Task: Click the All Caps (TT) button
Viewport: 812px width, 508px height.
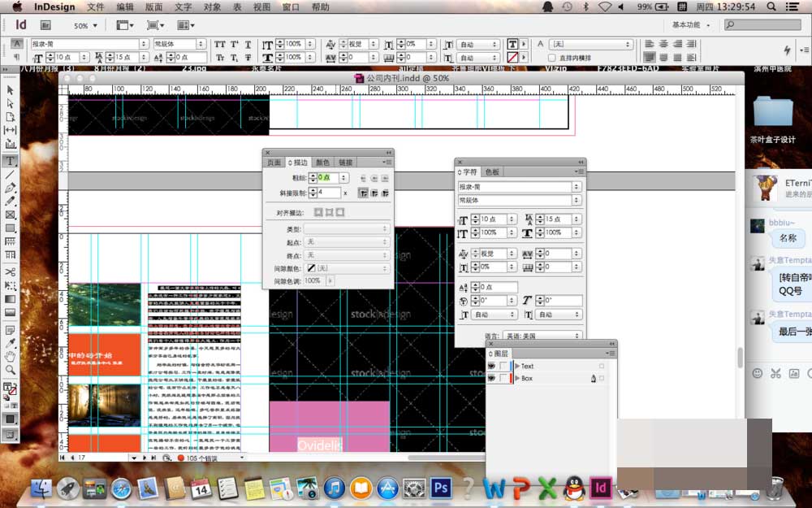Action: (x=220, y=44)
